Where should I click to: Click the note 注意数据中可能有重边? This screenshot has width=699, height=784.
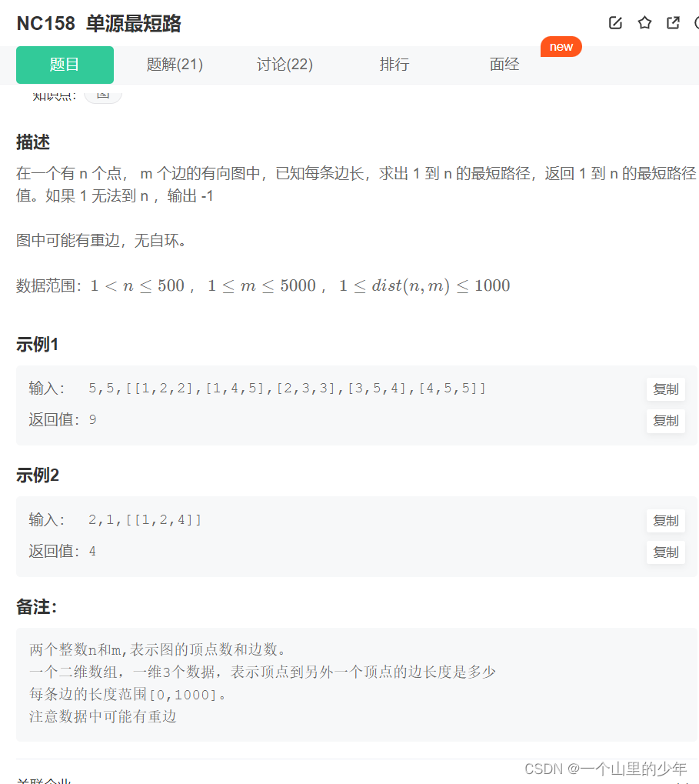(x=103, y=716)
